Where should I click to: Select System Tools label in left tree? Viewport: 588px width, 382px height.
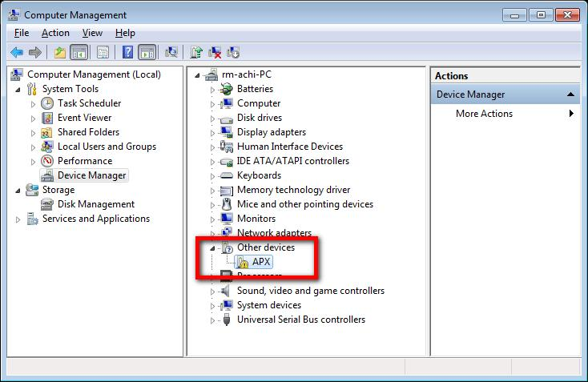(70, 89)
